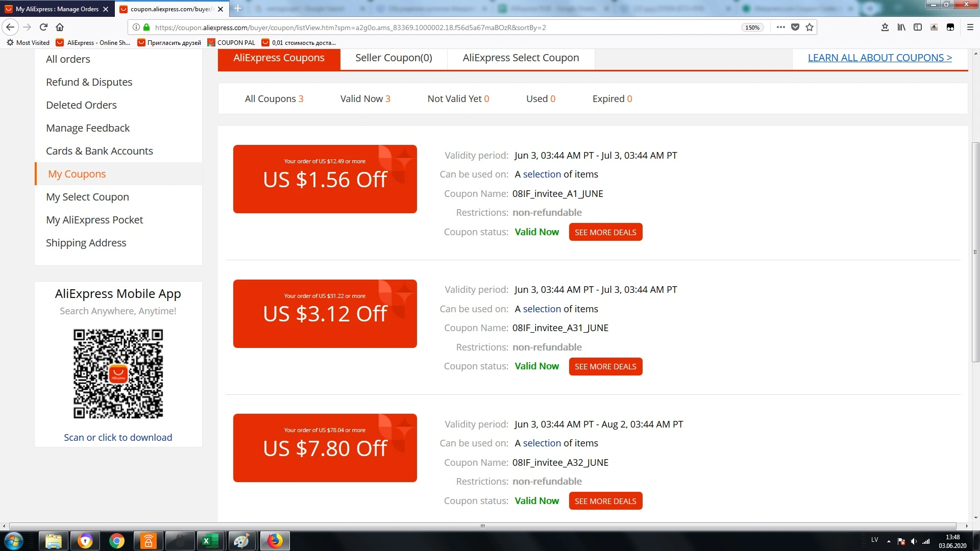Open selection link for 08IF_invitee_A1_JUNE coupon
The height and width of the screenshot is (551, 980).
542,174
